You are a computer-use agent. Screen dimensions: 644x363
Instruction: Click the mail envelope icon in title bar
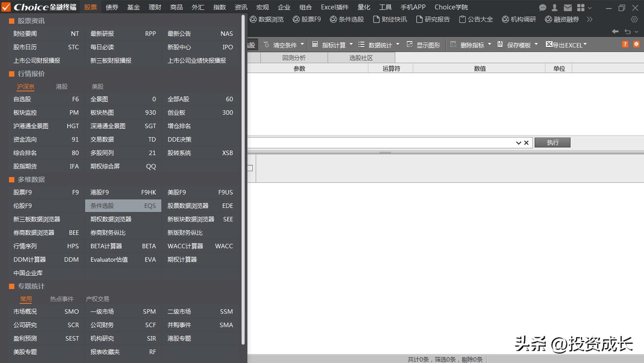[567, 7]
